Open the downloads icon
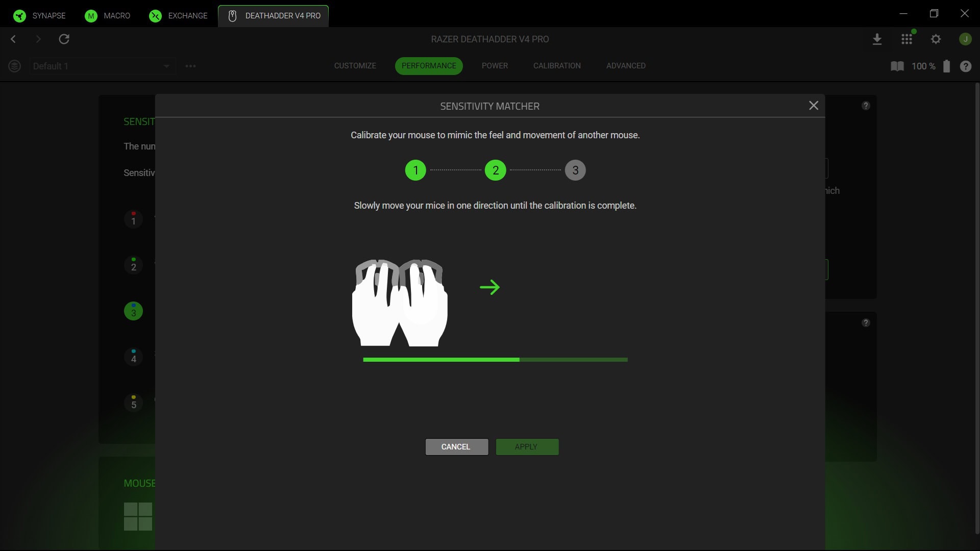Viewport: 980px width, 551px height. point(877,39)
